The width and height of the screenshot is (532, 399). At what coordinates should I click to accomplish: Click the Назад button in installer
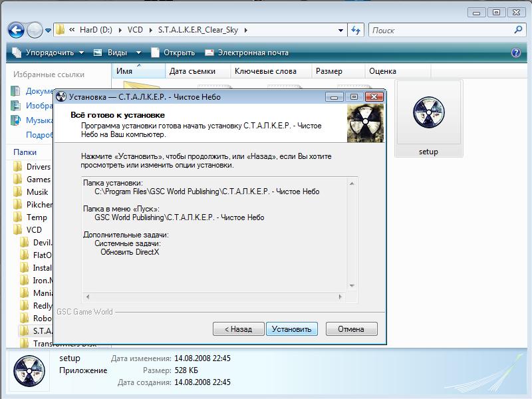tap(239, 329)
